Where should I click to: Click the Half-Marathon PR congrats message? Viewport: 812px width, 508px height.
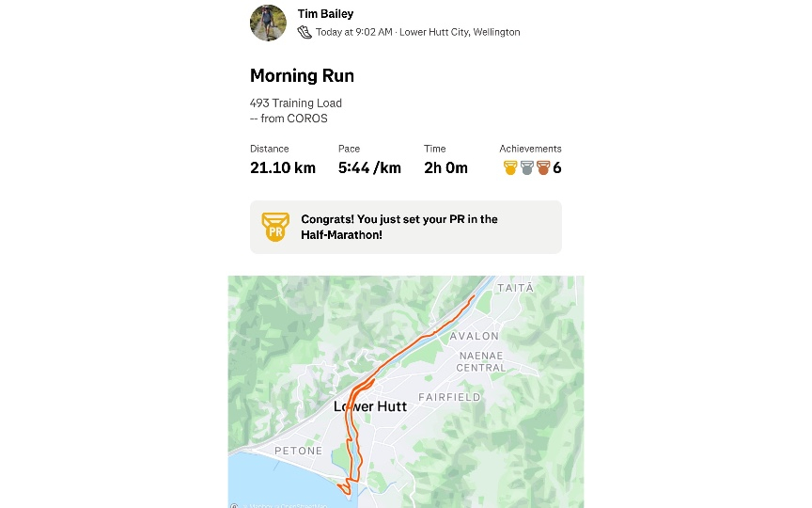click(399, 227)
